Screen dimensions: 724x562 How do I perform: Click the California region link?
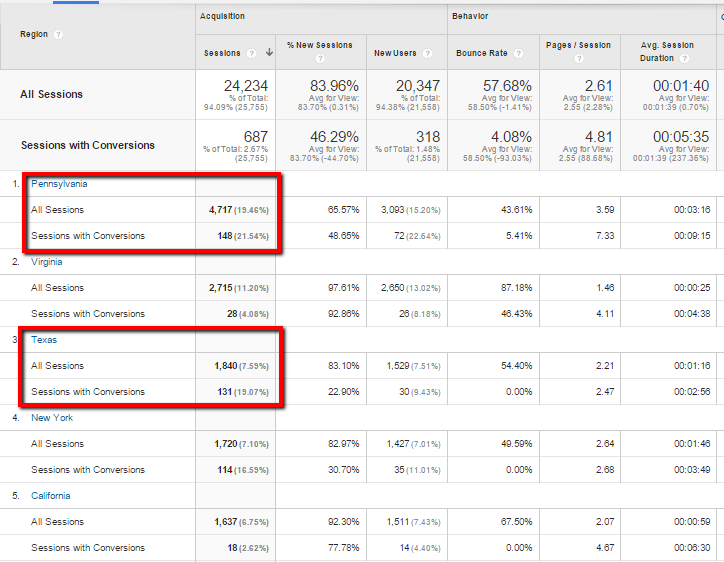click(51, 496)
